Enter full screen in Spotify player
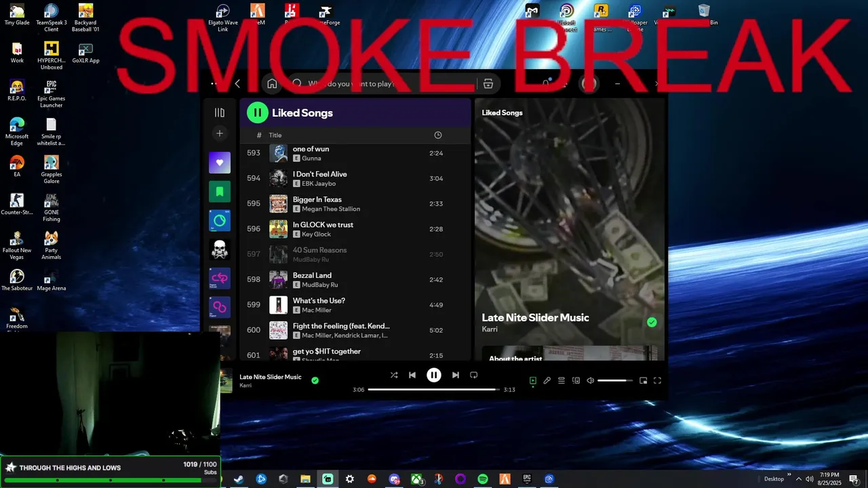Image resolution: width=868 pixels, height=488 pixels. tap(657, 381)
